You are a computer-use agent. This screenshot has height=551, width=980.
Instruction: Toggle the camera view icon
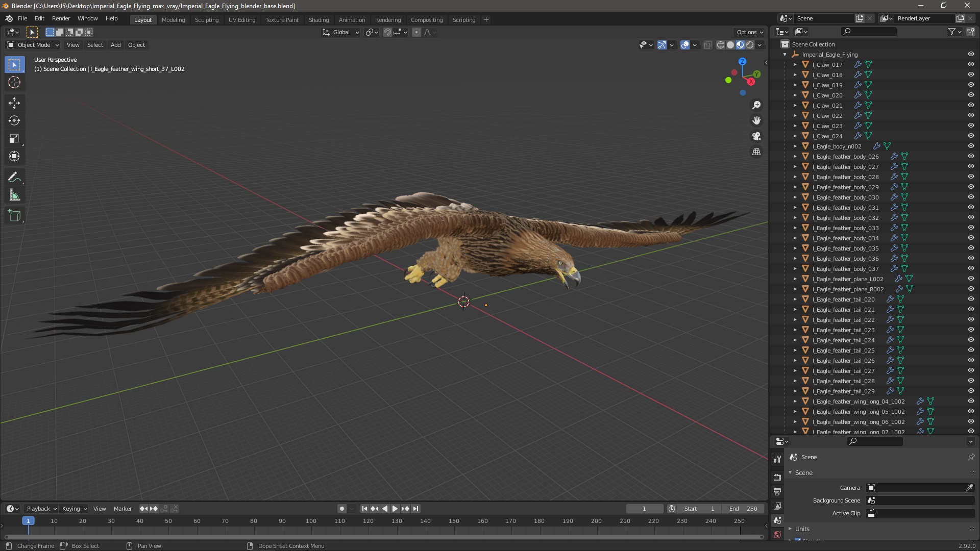tap(756, 136)
